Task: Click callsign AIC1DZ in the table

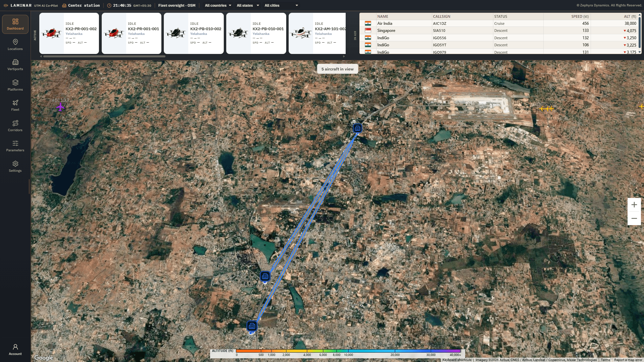Action: tap(440, 23)
